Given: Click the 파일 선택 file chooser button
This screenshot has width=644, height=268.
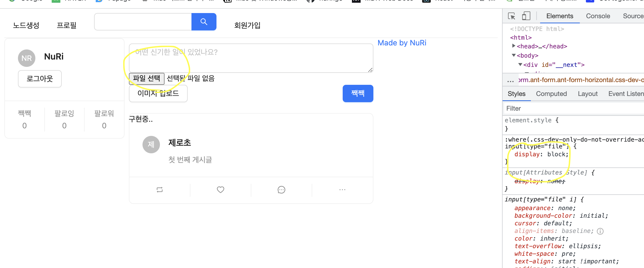Looking at the screenshot, I should [x=147, y=79].
